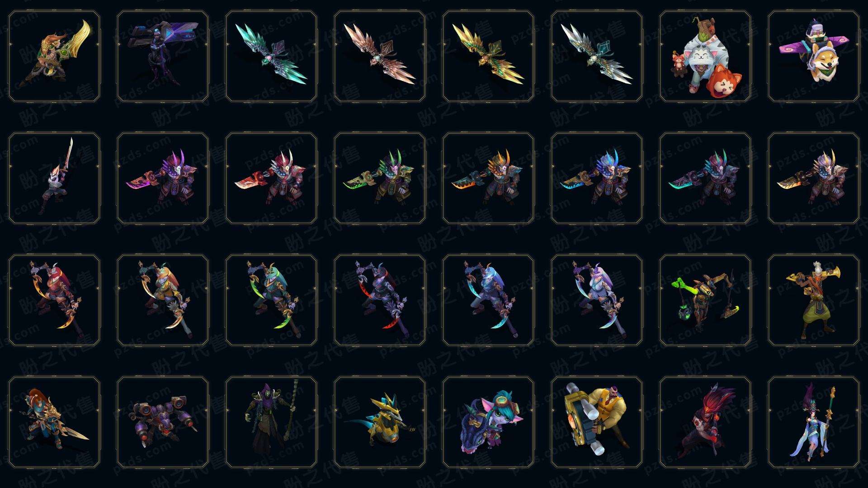Open the hooded figure holding bamboo staff
This screenshot has width=868, height=488.
point(271,422)
